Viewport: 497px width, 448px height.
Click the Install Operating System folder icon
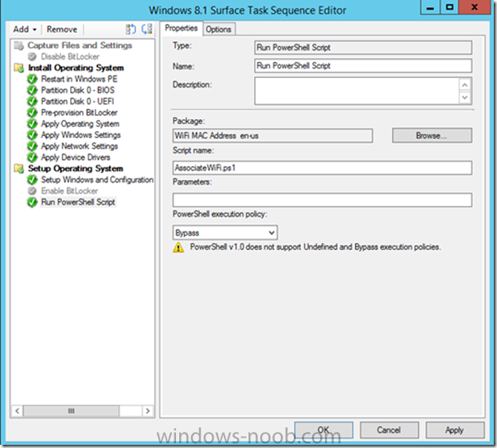point(18,68)
